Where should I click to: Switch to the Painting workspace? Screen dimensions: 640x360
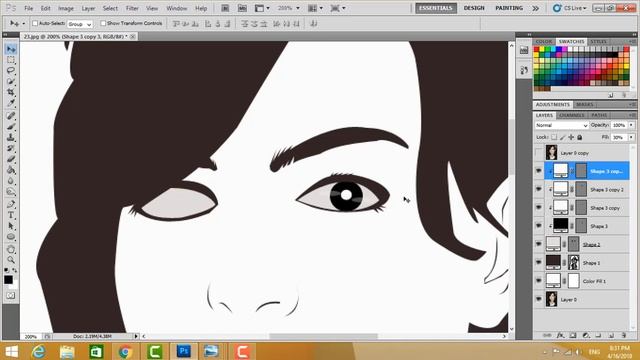tap(509, 8)
